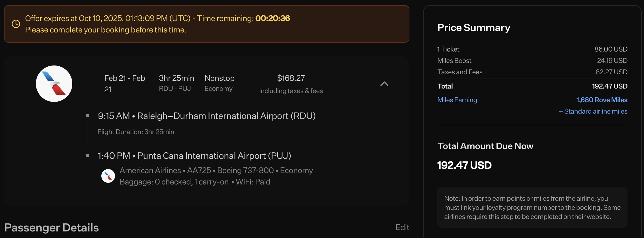Open the Miles Earning link
The width and height of the screenshot is (644, 238).
tap(457, 100)
